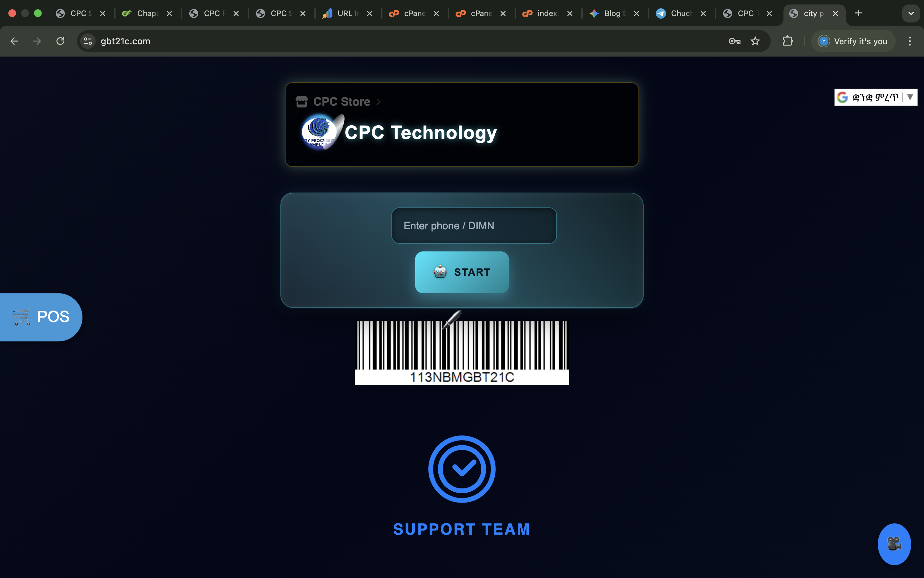The width and height of the screenshot is (924, 578).
Task: Open the Chrome three-dot menu
Action: point(910,41)
